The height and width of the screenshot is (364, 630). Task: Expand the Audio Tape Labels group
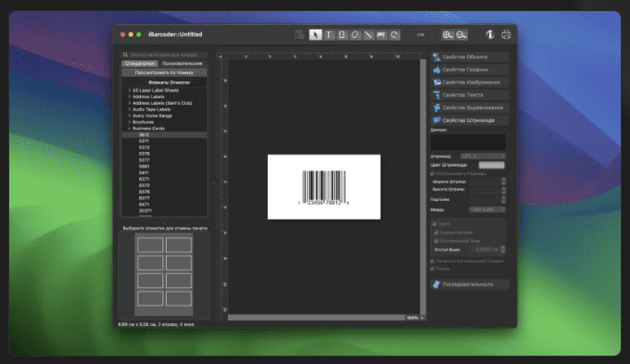click(x=130, y=109)
